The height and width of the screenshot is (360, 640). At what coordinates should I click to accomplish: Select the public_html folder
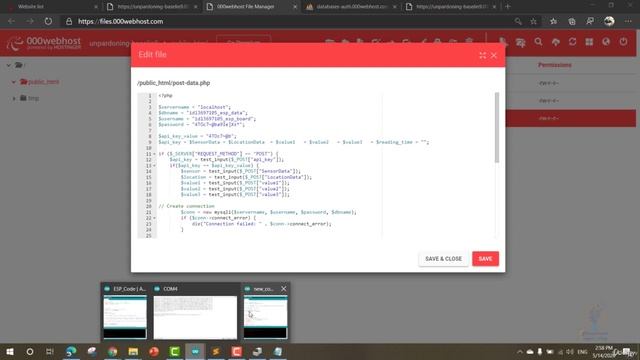pyautogui.click(x=40, y=82)
